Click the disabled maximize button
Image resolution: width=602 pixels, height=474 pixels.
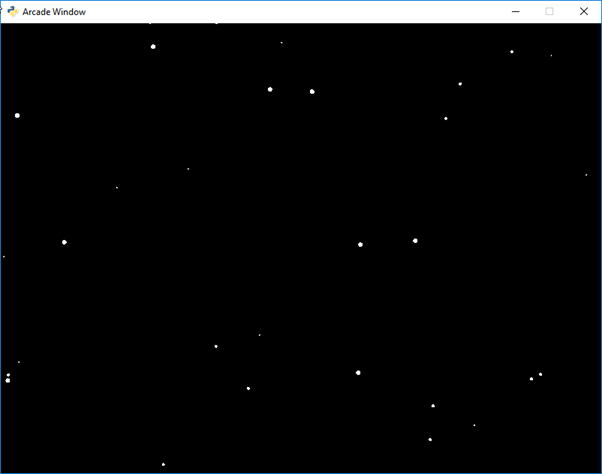[x=549, y=12]
